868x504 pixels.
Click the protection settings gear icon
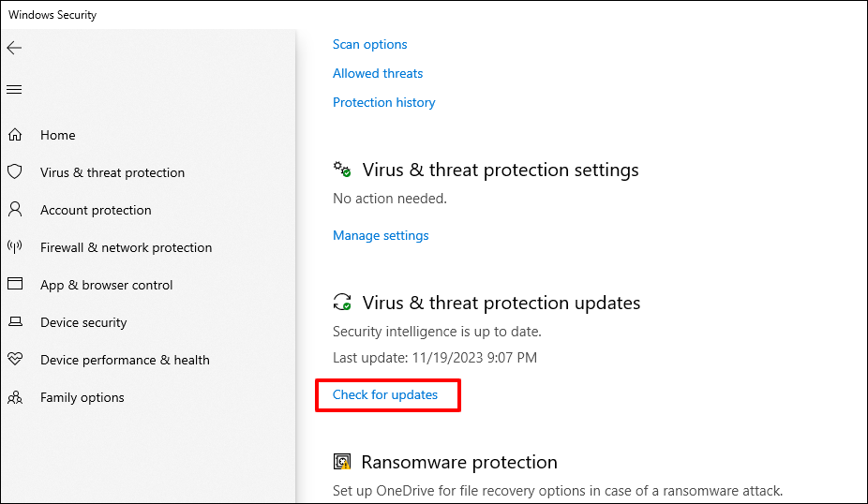[342, 170]
